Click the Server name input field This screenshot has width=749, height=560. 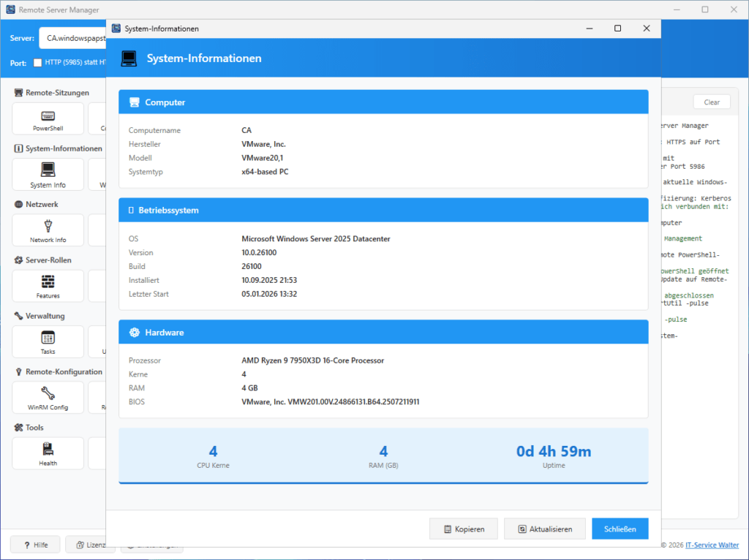click(73, 37)
